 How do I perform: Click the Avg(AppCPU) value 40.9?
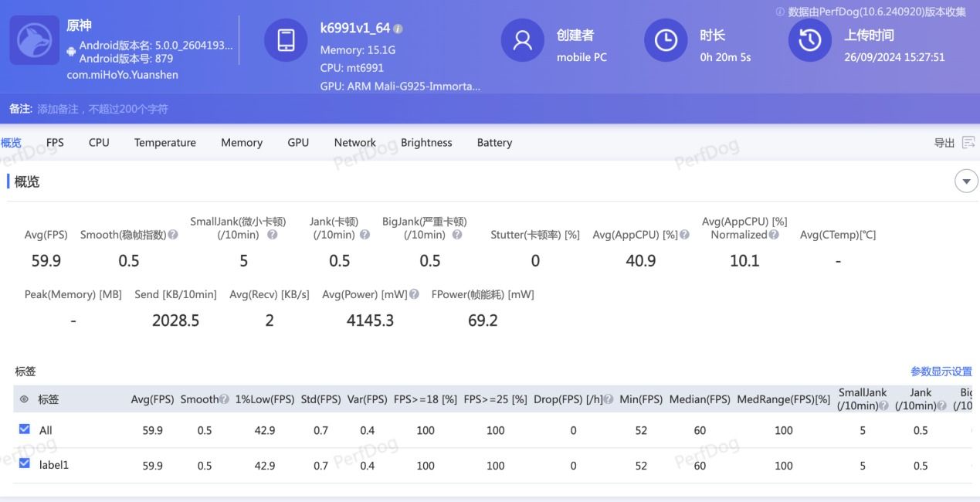[641, 261]
